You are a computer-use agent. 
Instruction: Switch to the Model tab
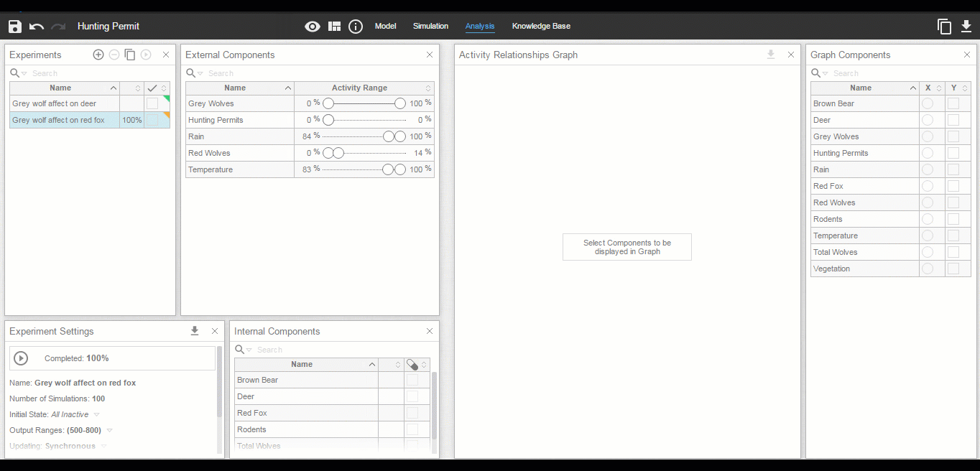coord(386,27)
